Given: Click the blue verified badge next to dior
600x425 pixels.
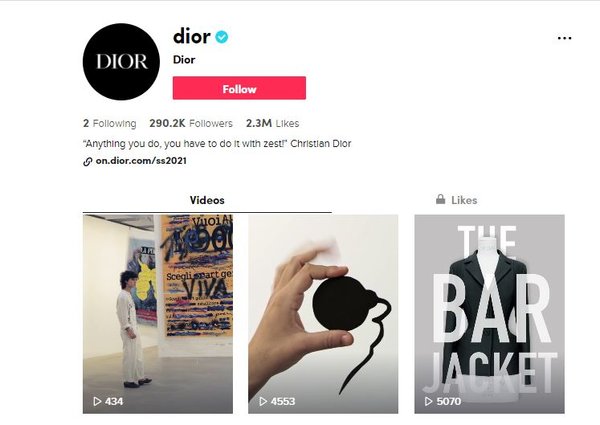Looking at the screenshot, I should 222,37.
